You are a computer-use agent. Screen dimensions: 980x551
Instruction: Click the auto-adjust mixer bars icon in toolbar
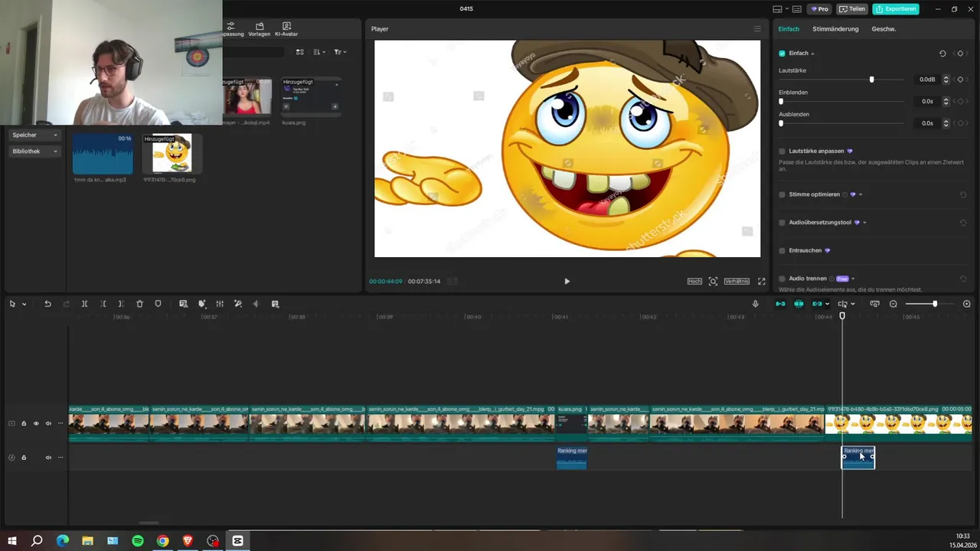220,304
